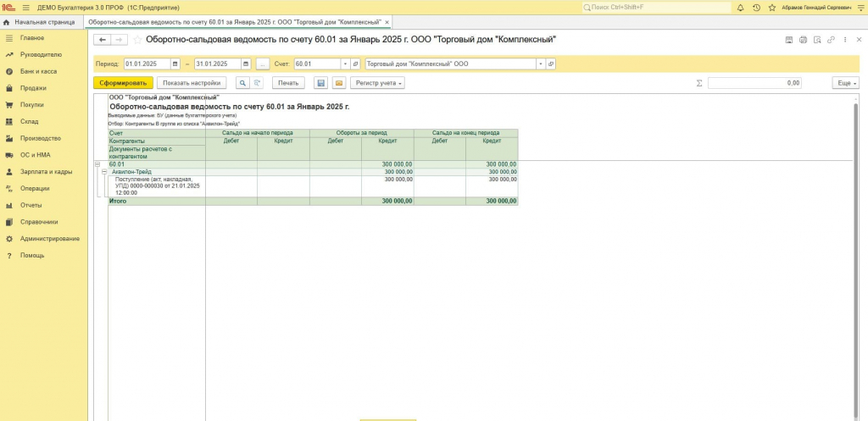This screenshot has height=421, width=868.
Task: Collapse the Аквилон-Трейд group row
Action: click(103, 172)
